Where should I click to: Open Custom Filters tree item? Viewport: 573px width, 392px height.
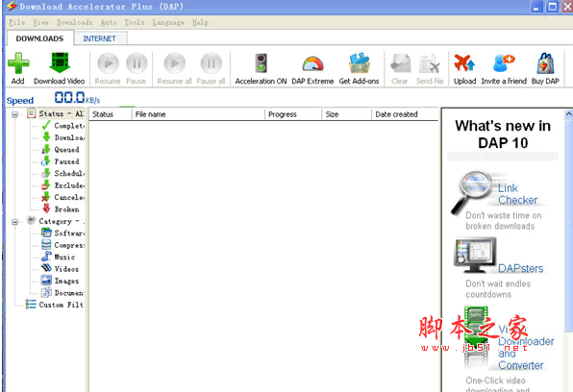[x=55, y=305]
